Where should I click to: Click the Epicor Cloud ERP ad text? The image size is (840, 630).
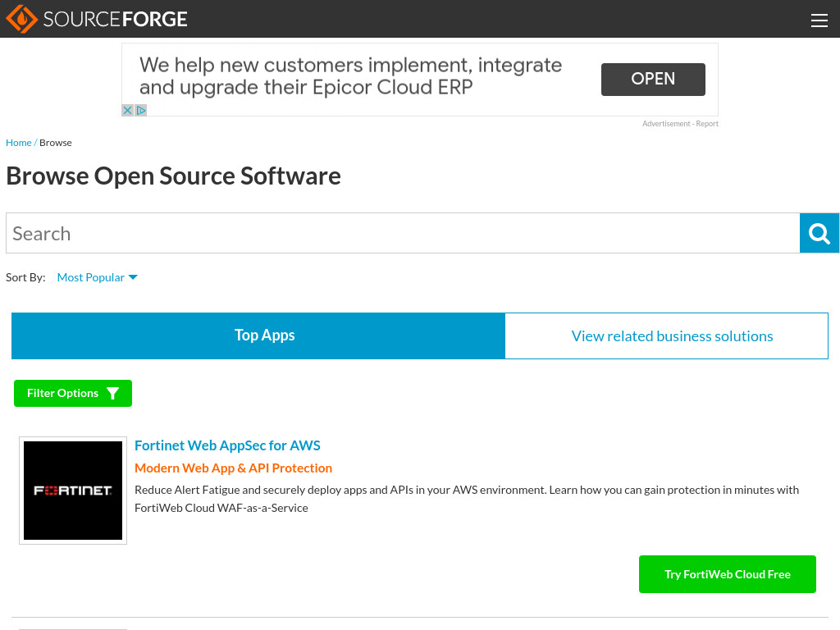pyautogui.click(x=350, y=76)
